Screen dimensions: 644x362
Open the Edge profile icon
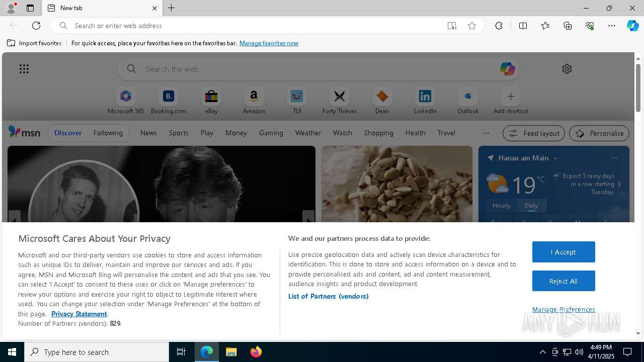(11, 8)
